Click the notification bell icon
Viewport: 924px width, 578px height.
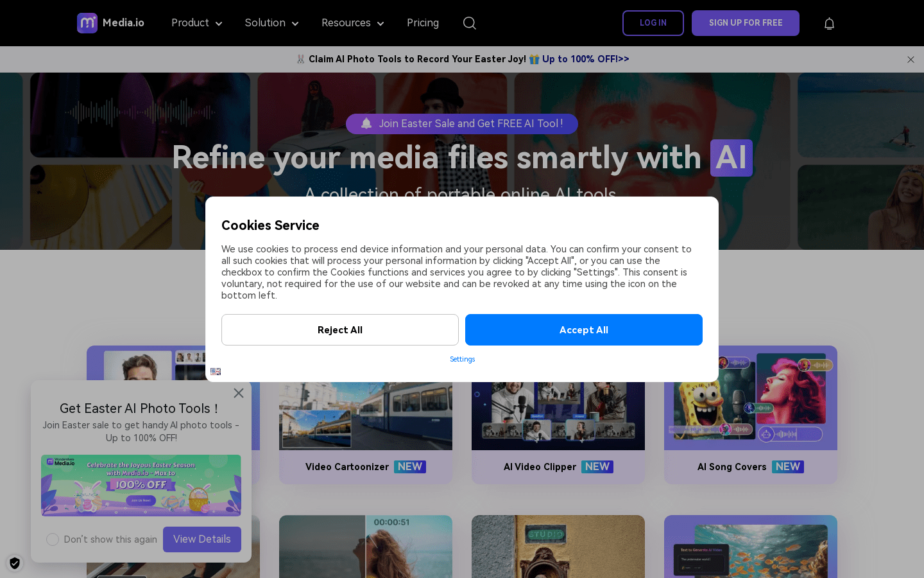click(829, 23)
